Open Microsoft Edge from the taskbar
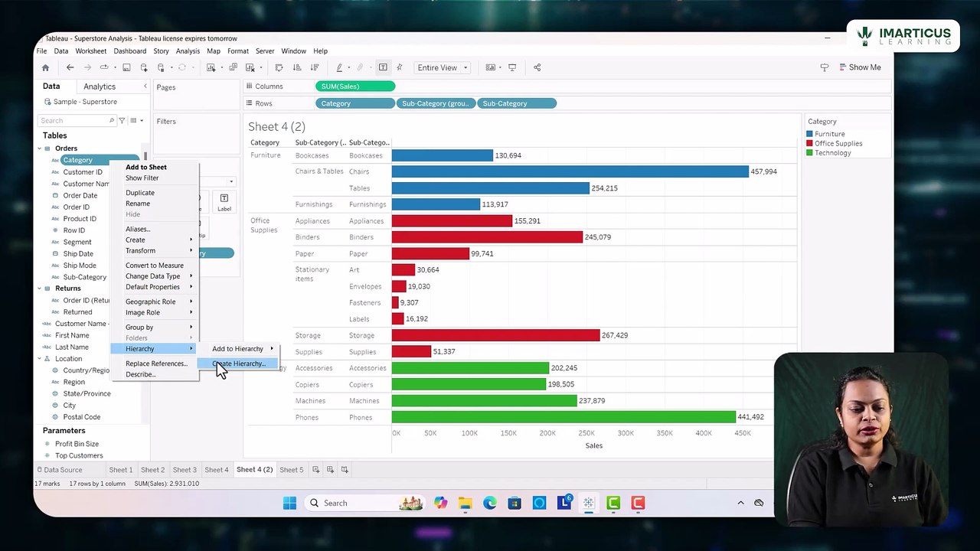The height and width of the screenshot is (551, 980). point(490,503)
